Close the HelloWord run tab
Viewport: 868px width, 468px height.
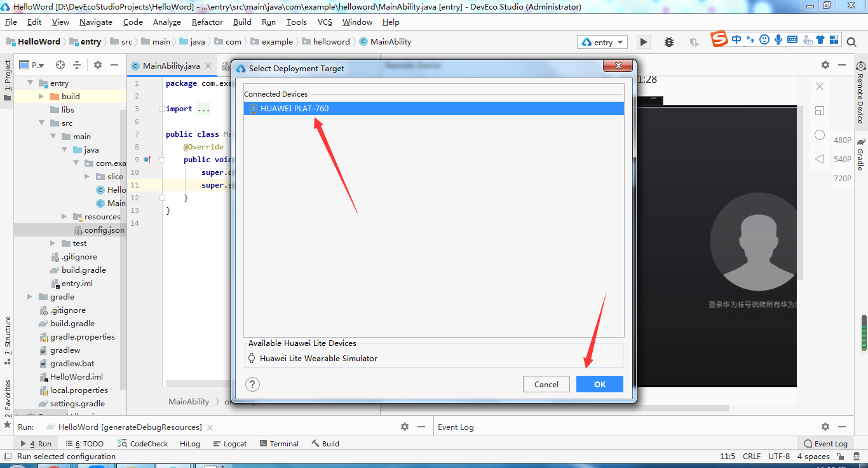[x=210, y=427]
